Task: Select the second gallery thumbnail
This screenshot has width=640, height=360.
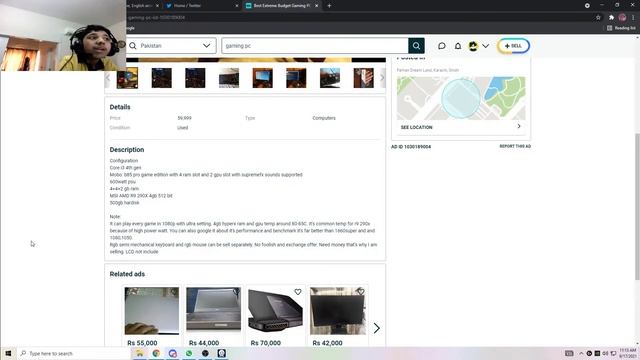Action: [x=162, y=78]
